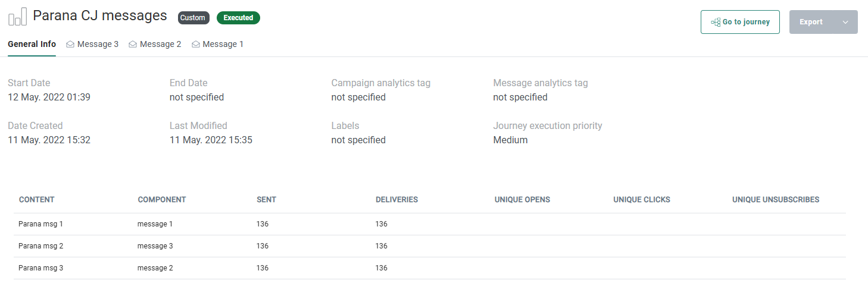
Task: Click the DELIVERIES column header
Action: (x=396, y=200)
